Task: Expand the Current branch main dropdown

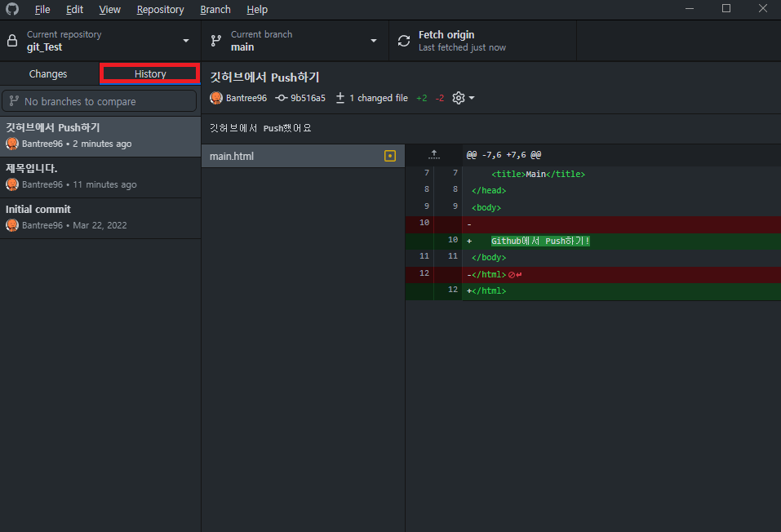Action: (x=295, y=41)
